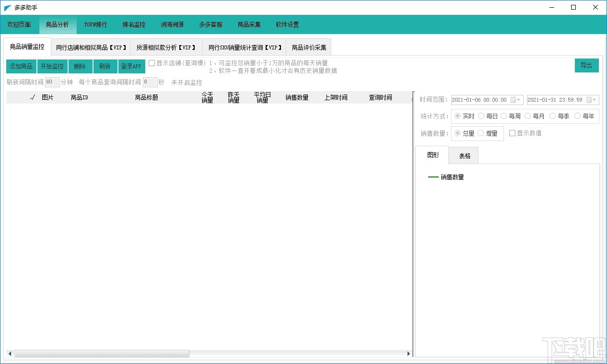The image size is (607, 364).
Task: Switch to 竞品销量监控 tab
Action: click(27, 47)
